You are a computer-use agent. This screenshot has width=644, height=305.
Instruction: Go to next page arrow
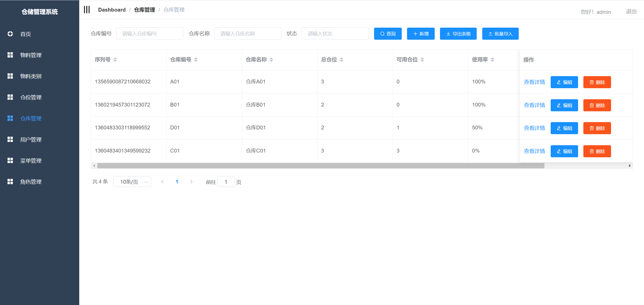(191, 182)
